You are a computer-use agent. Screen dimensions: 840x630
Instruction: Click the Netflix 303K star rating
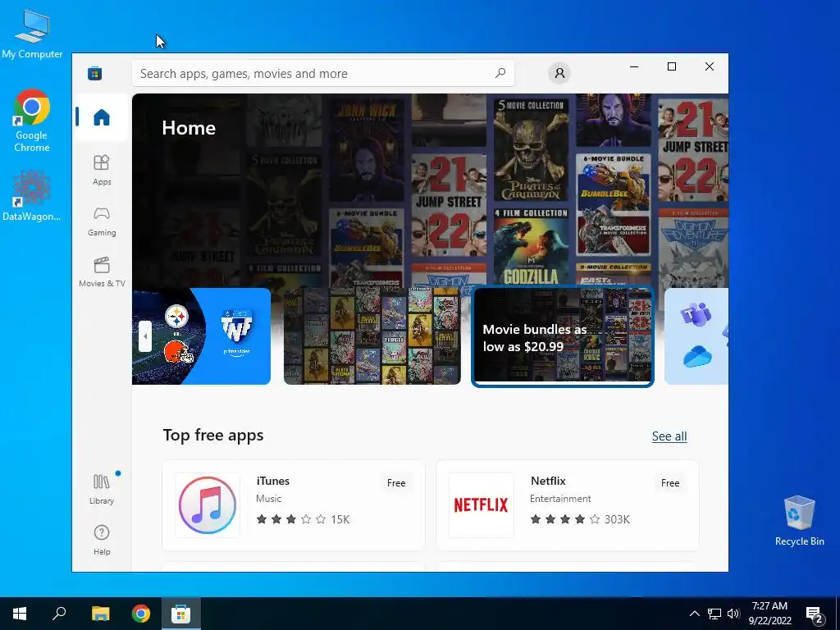point(580,519)
